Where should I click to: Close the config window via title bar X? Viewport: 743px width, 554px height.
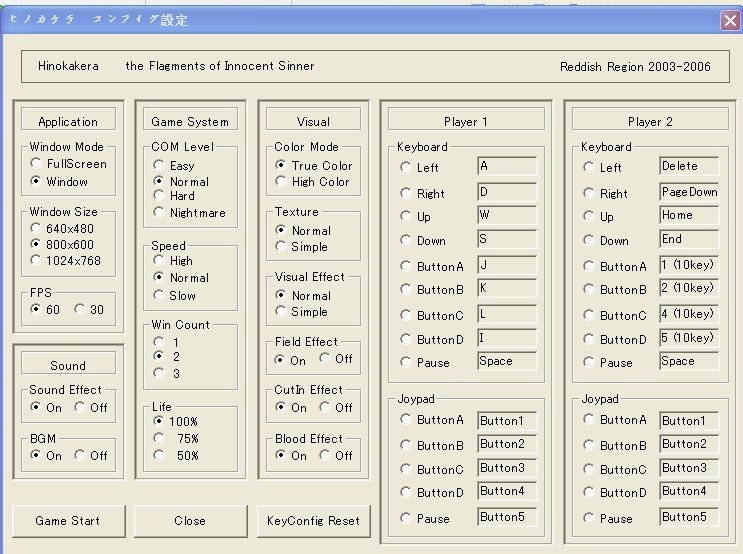click(730, 20)
